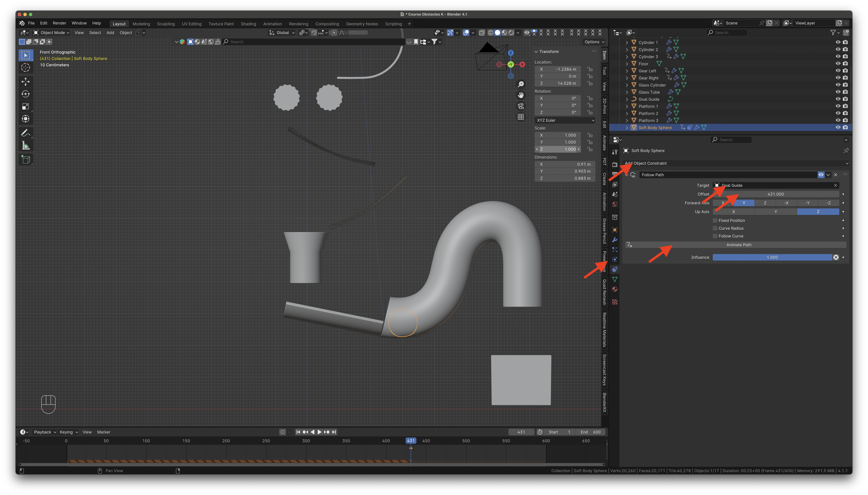The width and height of the screenshot is (868, 495).
Task: Adjust the Influence slider
Action: coord(772,257)
